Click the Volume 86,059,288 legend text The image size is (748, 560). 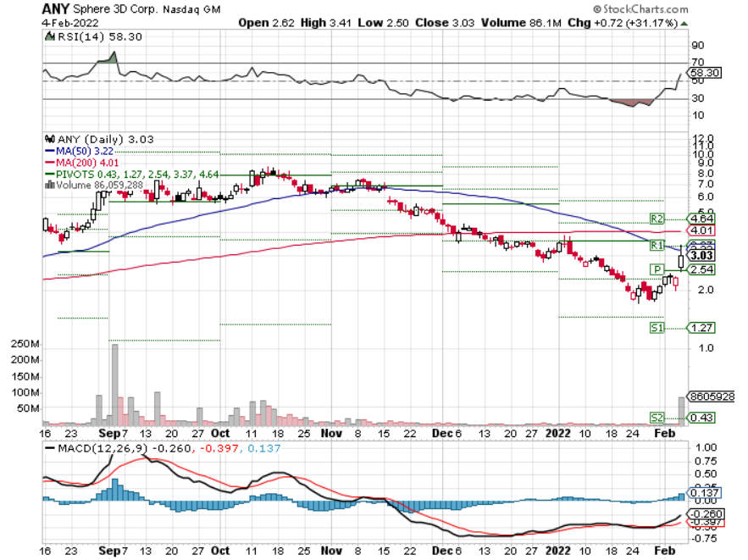tap(99, 185)
